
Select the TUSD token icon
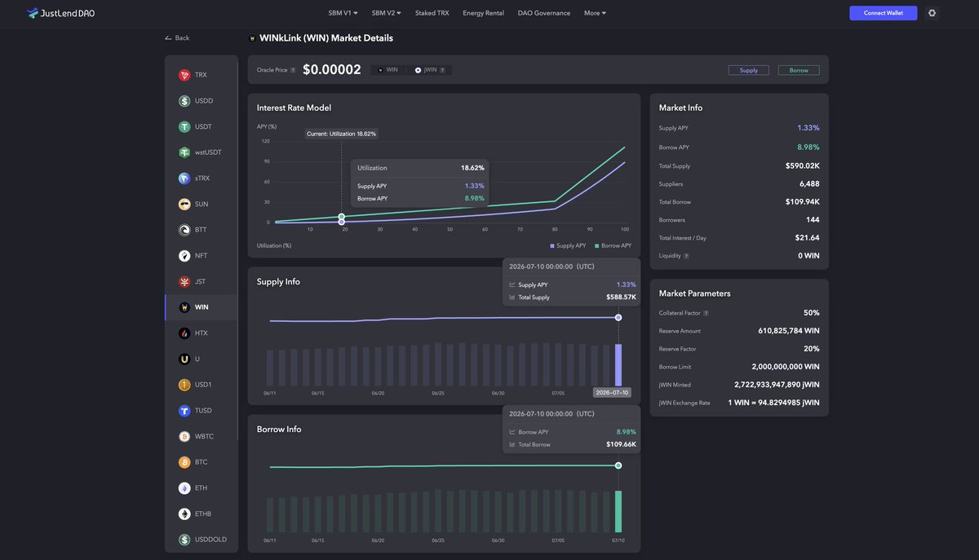coord(184,411)
